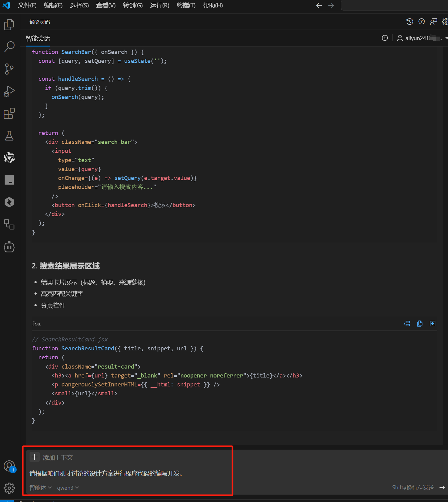The width and height of the screenshot is (448, 502).
Task: Click the function SearchResultCard code line
Action: point(117,348)
